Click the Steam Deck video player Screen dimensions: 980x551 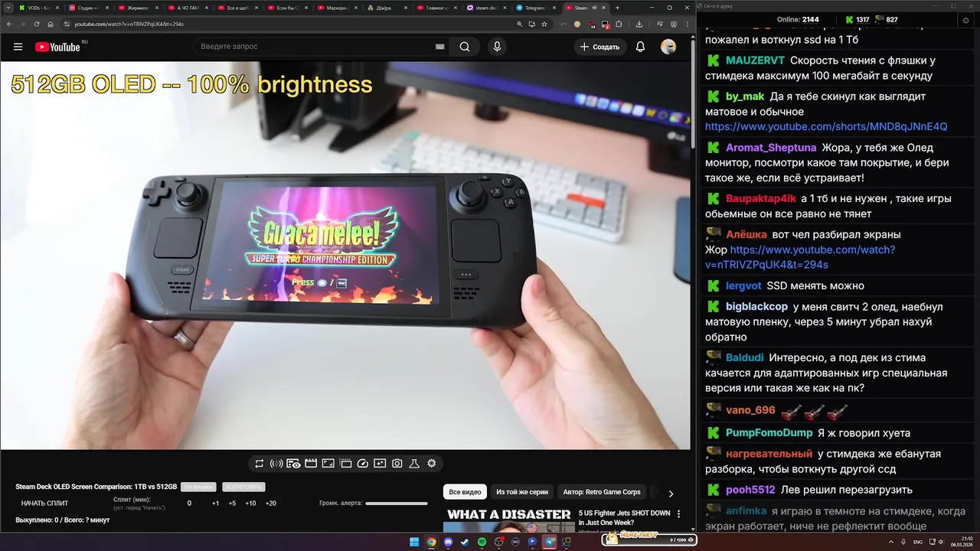(x=345, y=255)
